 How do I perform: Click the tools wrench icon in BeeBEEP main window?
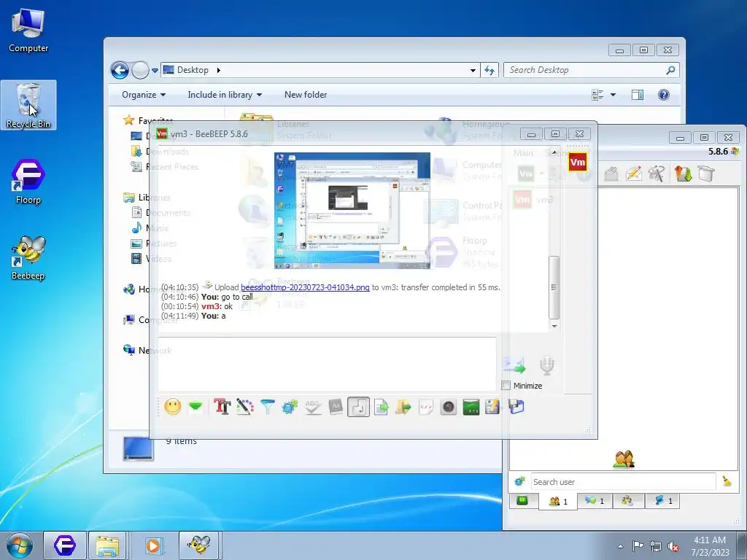coord(656,174)
